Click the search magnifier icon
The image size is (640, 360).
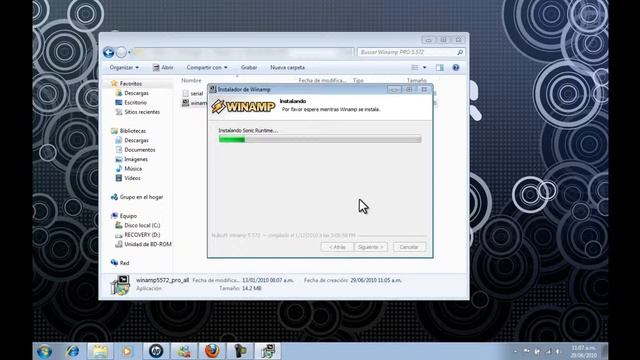pos(460,52)
